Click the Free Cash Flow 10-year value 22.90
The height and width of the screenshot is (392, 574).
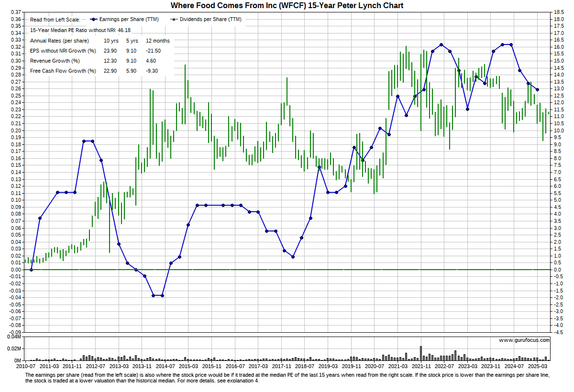111,71
